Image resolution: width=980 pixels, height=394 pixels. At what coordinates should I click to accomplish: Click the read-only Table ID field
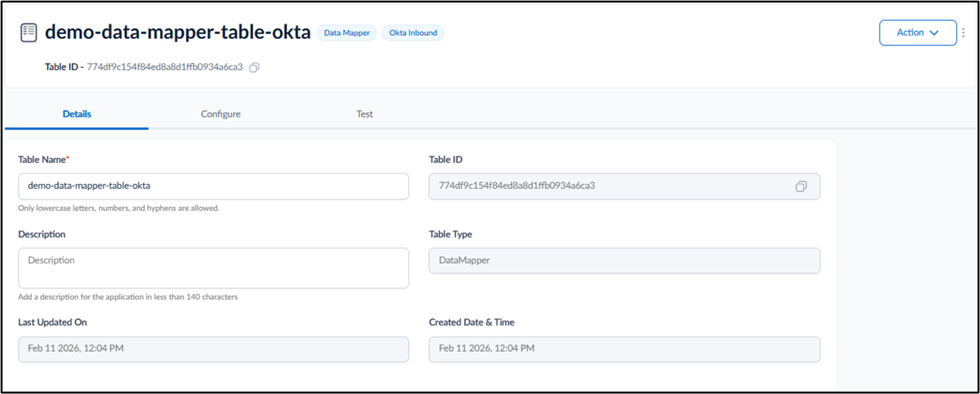click(x=624, y=186)
